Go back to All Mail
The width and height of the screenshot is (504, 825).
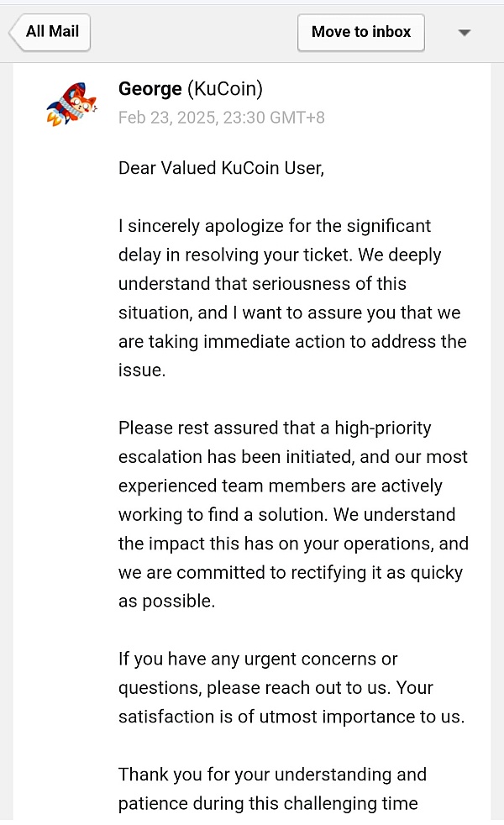point(50,32)
